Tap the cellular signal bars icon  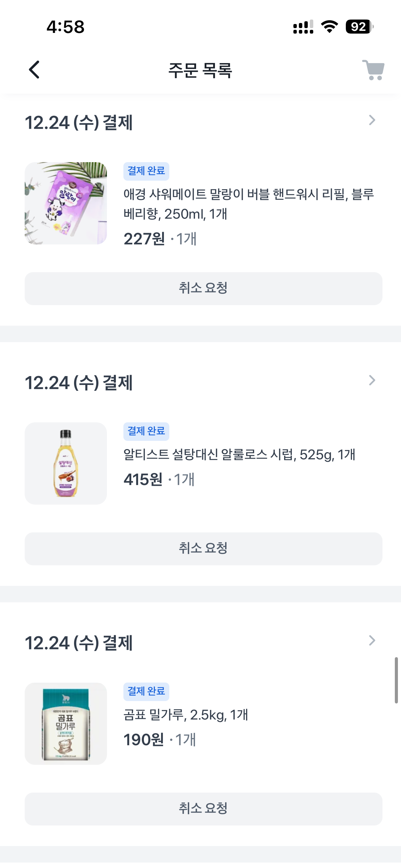[303, 27]
